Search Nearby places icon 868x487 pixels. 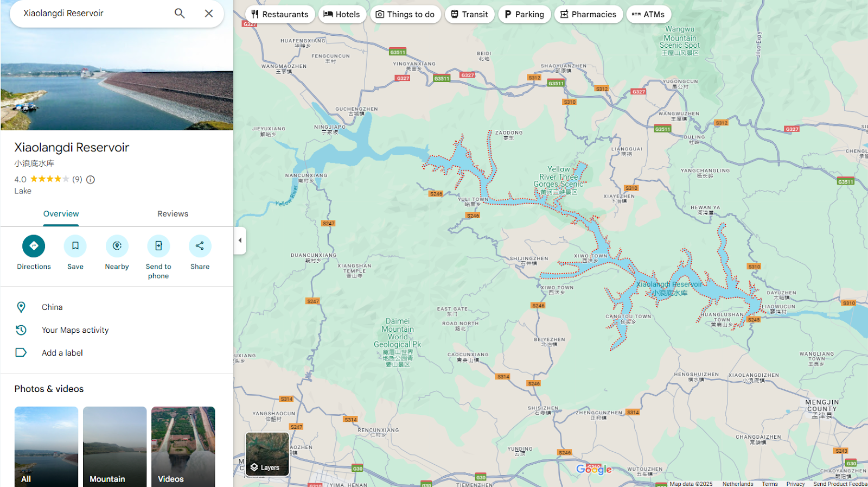point(117,246)
